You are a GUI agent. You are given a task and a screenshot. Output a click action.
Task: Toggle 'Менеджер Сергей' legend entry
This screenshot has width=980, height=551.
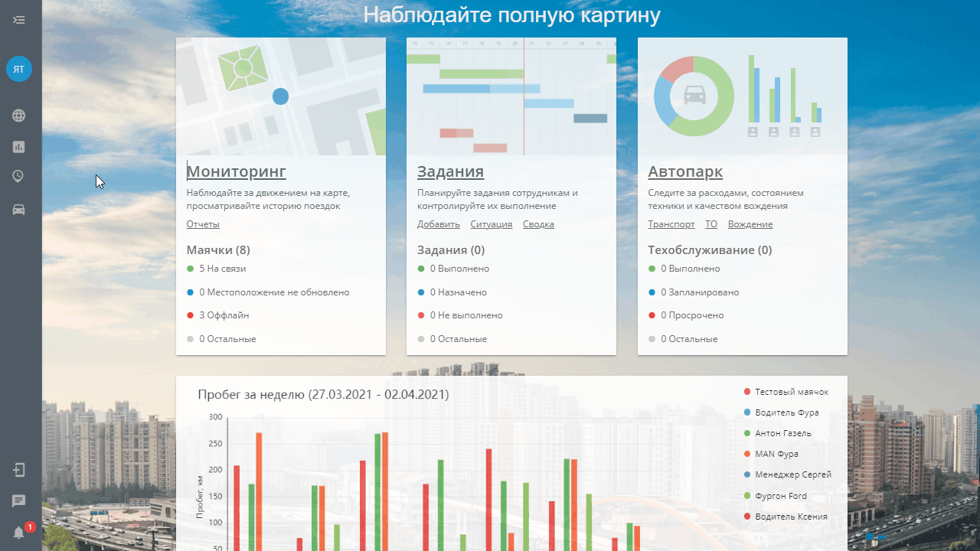[x=788, y=474]
